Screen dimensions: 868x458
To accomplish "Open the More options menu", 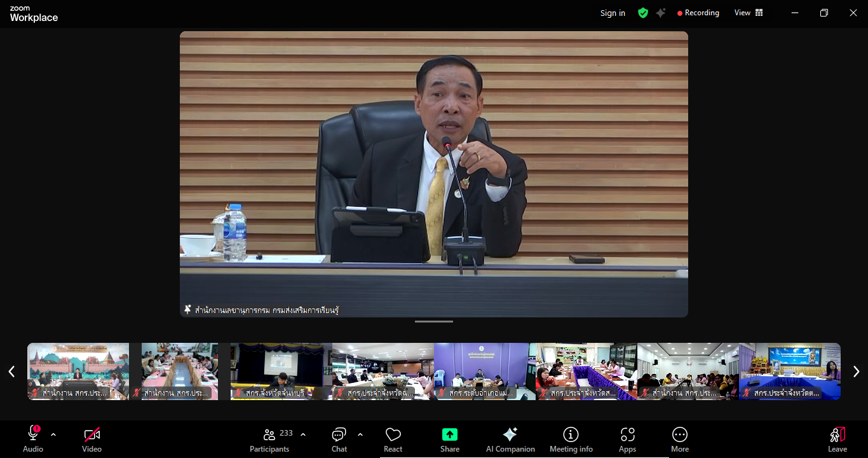I will tap(680, 439).
